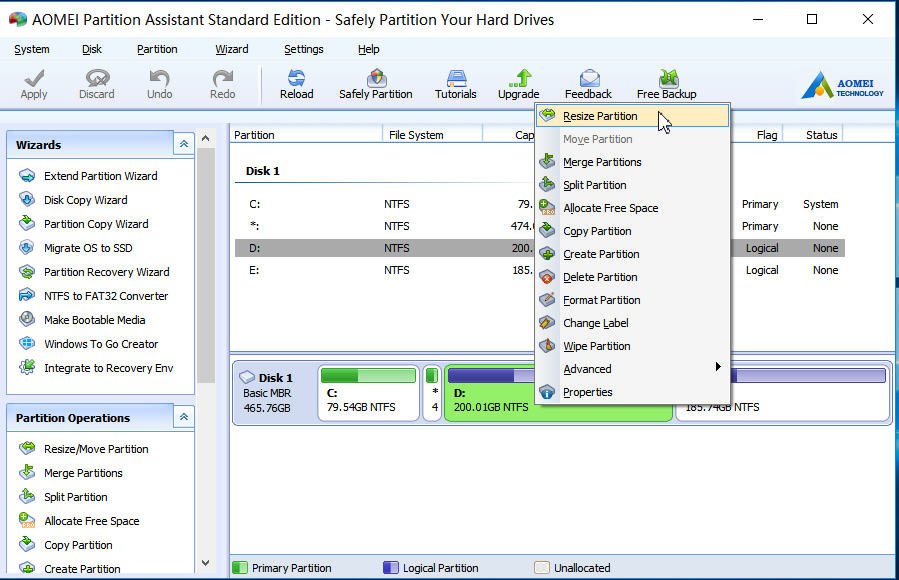Viewport: 899px width, 580px height.
Task: Choose Resize/Move Partition in sidebar
Action: coord(96,449)
